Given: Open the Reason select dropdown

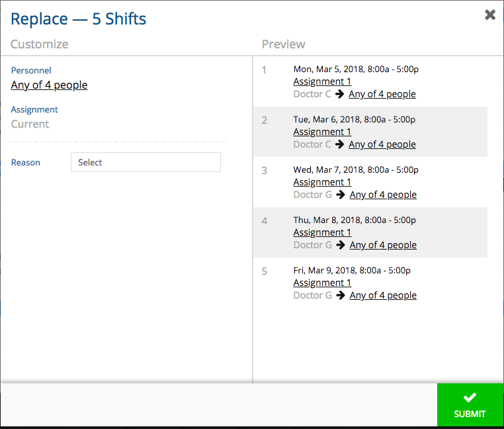Looking at the screenshot, I should tap(146, 162).
